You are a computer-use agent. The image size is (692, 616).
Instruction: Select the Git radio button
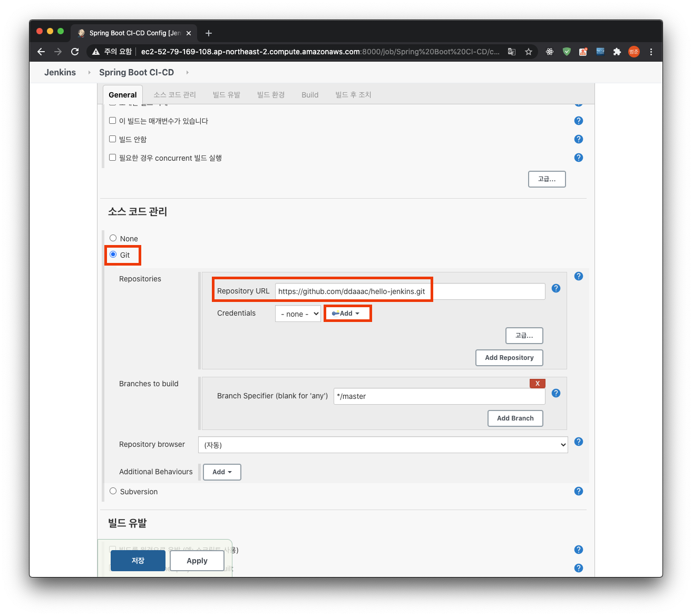pos(113,255)
